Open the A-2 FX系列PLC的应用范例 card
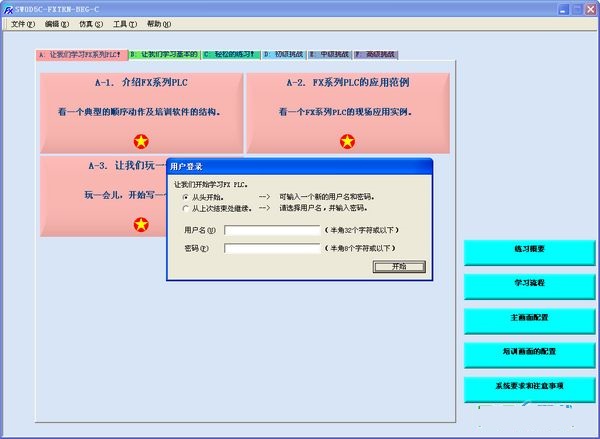 pyautogui.click(x=348, y=113)
